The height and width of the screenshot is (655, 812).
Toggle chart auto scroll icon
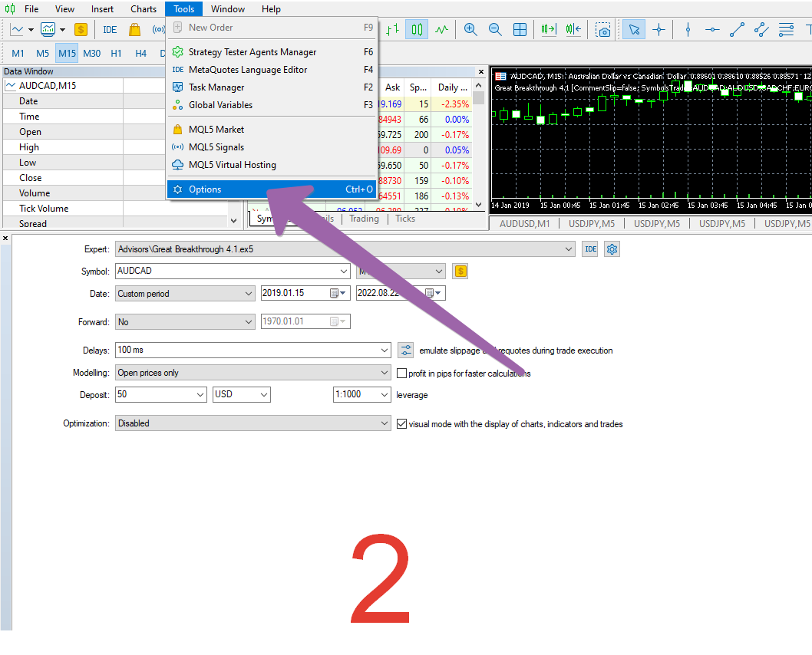tap(549, 29)
